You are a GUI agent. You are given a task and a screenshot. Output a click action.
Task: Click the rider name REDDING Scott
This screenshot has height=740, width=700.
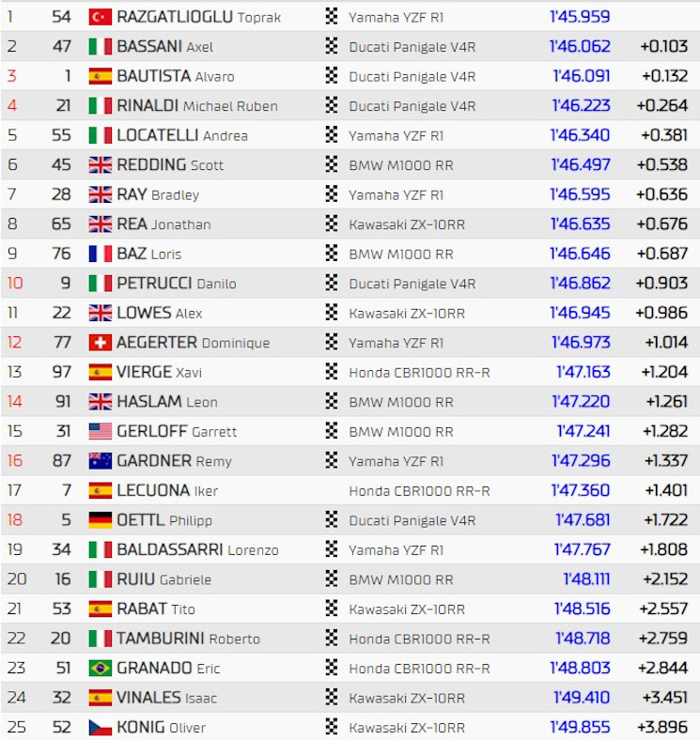tap(170, 164)
